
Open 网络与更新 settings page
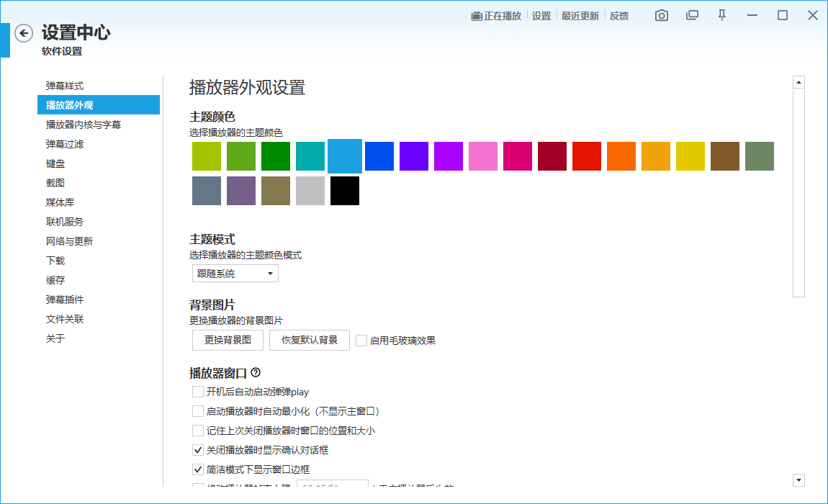click(99, 241)
